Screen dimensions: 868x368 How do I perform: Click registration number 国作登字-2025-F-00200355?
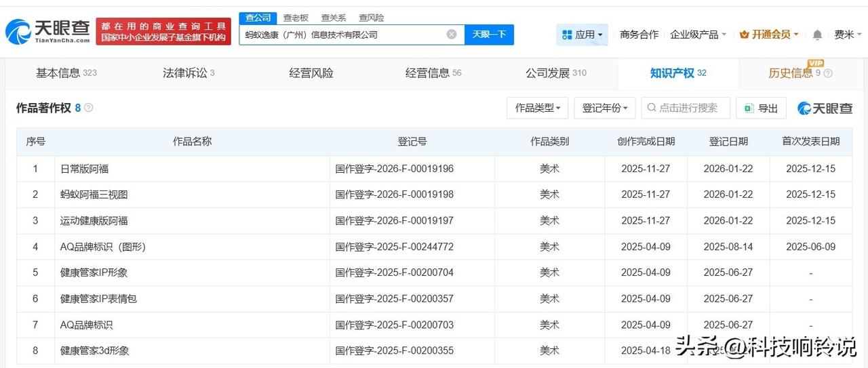[394, 350]
